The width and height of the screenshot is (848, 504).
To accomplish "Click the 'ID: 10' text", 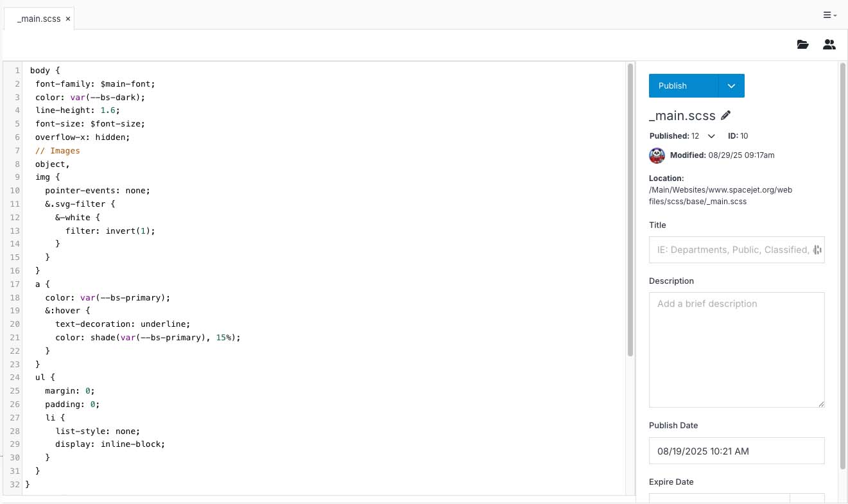I will 738,136.
